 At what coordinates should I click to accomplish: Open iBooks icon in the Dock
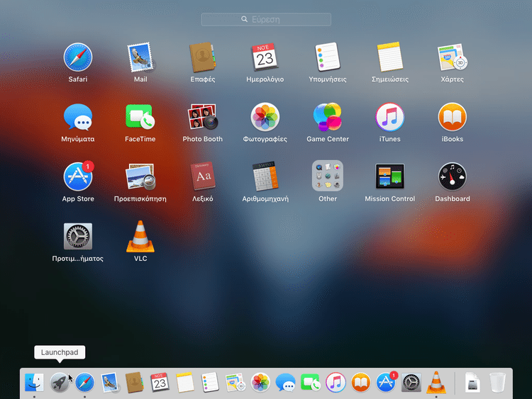[x=360, y=382]
